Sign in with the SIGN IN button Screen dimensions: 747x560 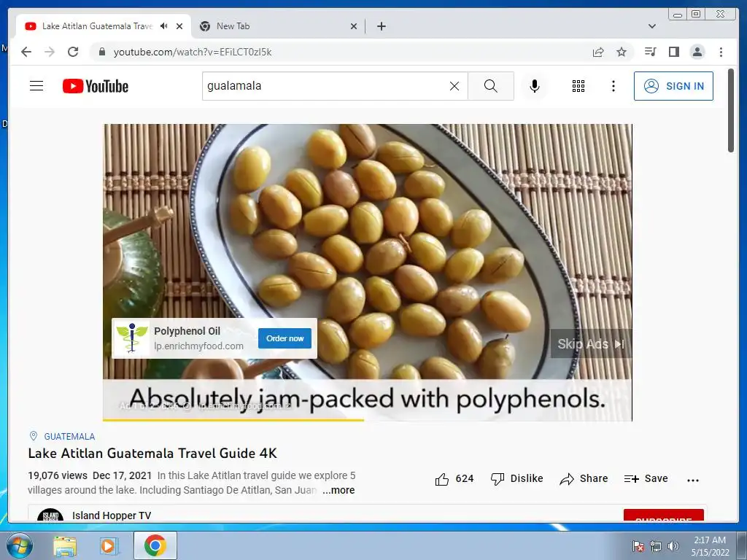click(x=673, y=86)
